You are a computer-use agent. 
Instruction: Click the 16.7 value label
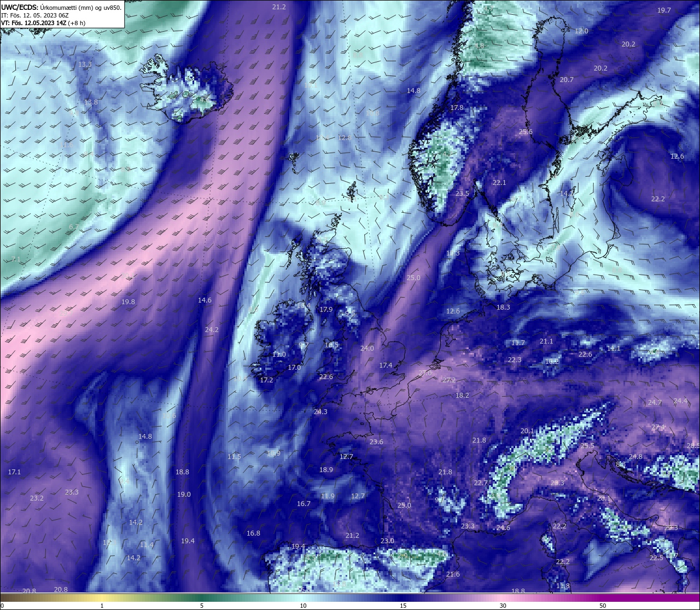pyautogui.click(x=304, y=504)
